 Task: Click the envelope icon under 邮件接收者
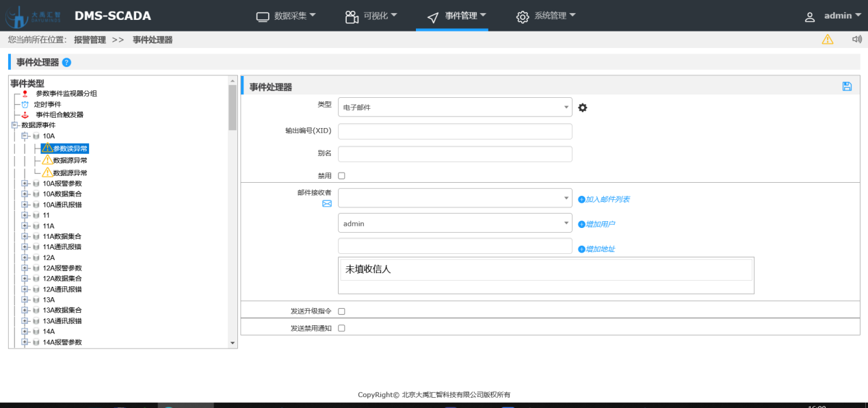point(327,203)
